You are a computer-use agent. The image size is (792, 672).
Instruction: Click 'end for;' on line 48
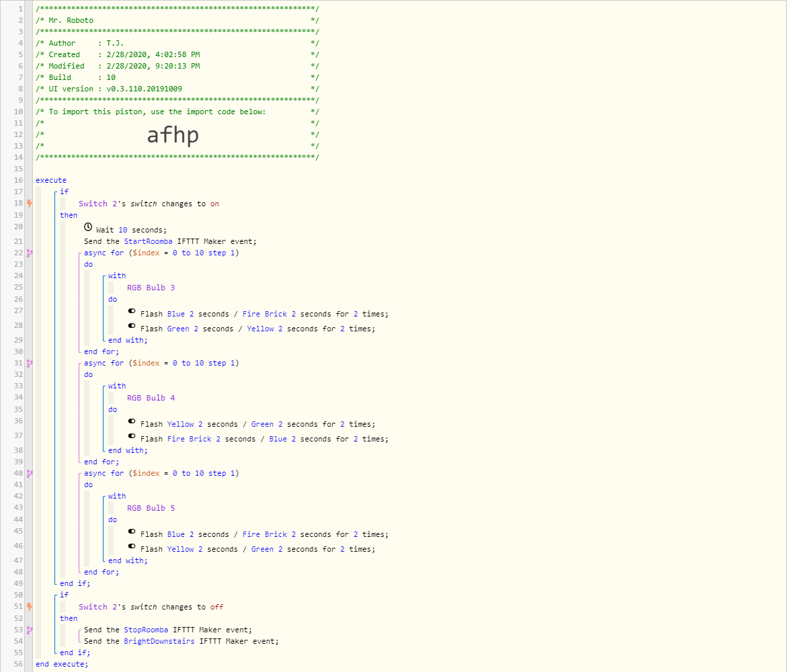point(102,572)
